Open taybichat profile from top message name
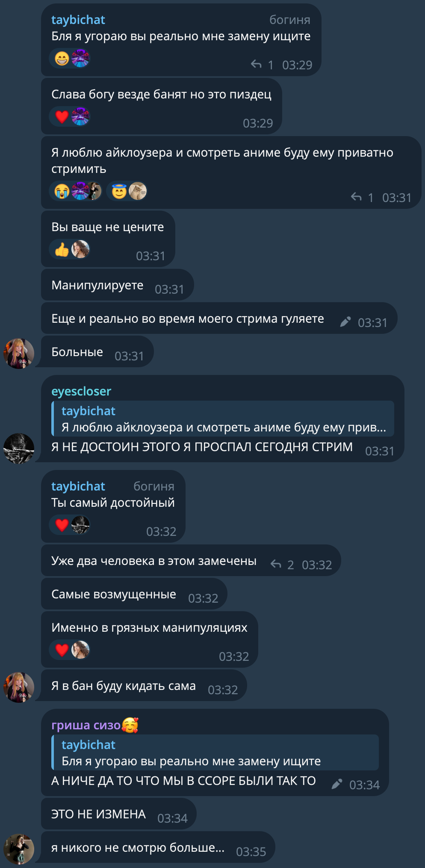Viewport: 425px width, 868px height. pos(78,20)
